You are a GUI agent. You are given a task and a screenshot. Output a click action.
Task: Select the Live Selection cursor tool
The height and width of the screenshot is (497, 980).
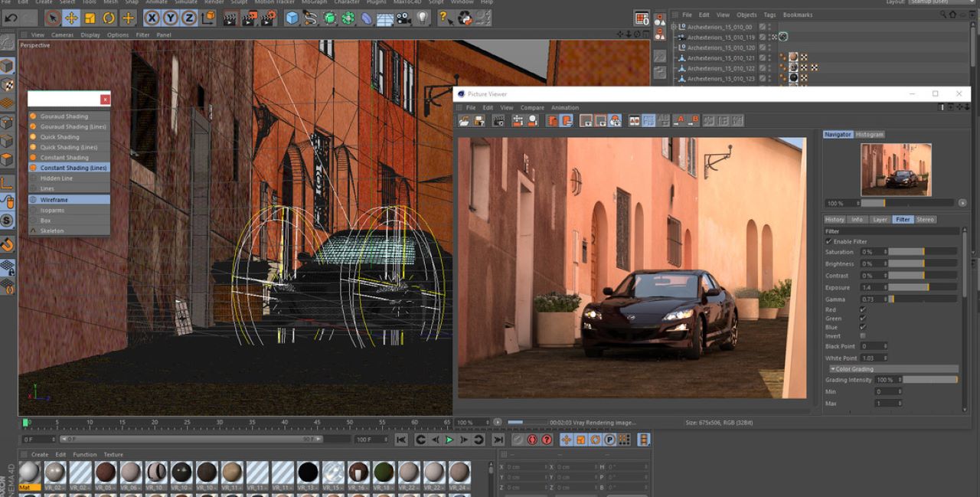pos(52,18)
